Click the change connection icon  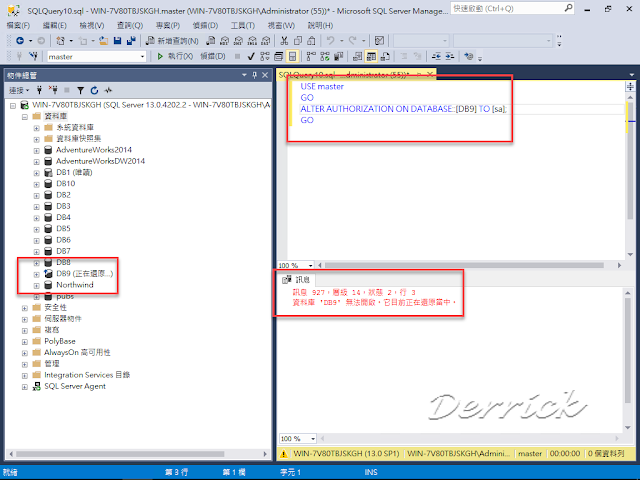pos(34,56)
